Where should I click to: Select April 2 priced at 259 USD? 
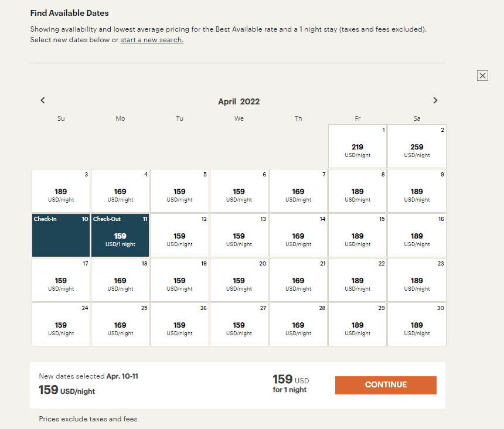pyautogui.click(x=416, y=145)
